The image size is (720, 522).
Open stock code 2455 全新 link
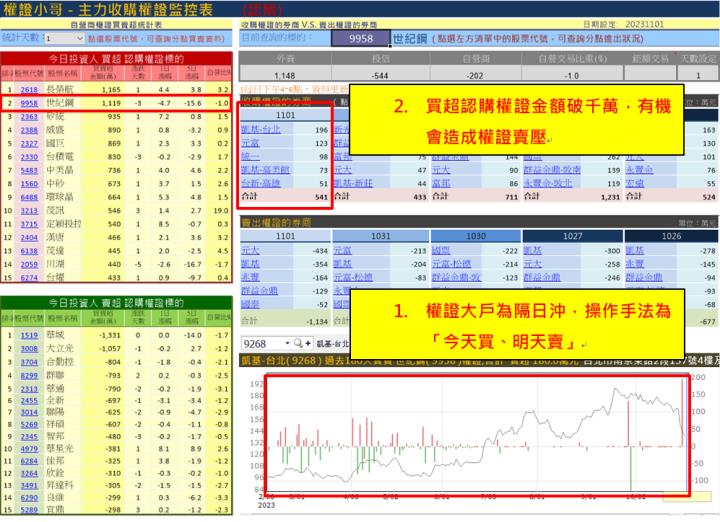29,401
